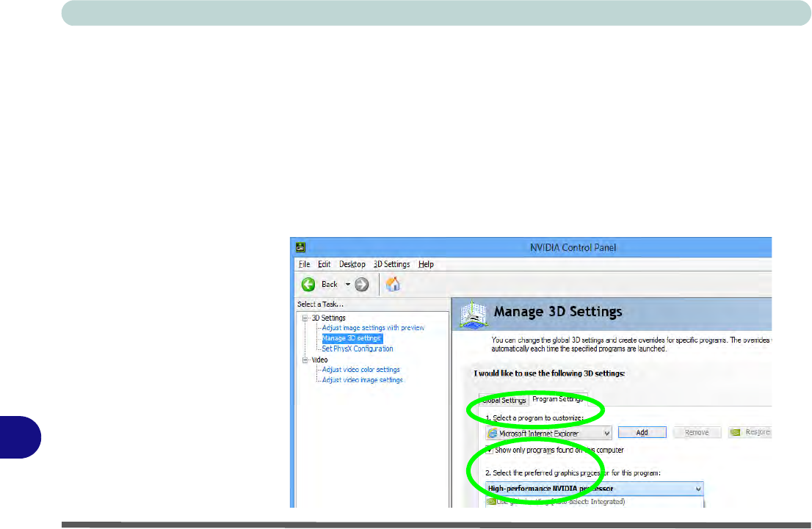Click the green Back arrow icon

(x=308, y=284)
